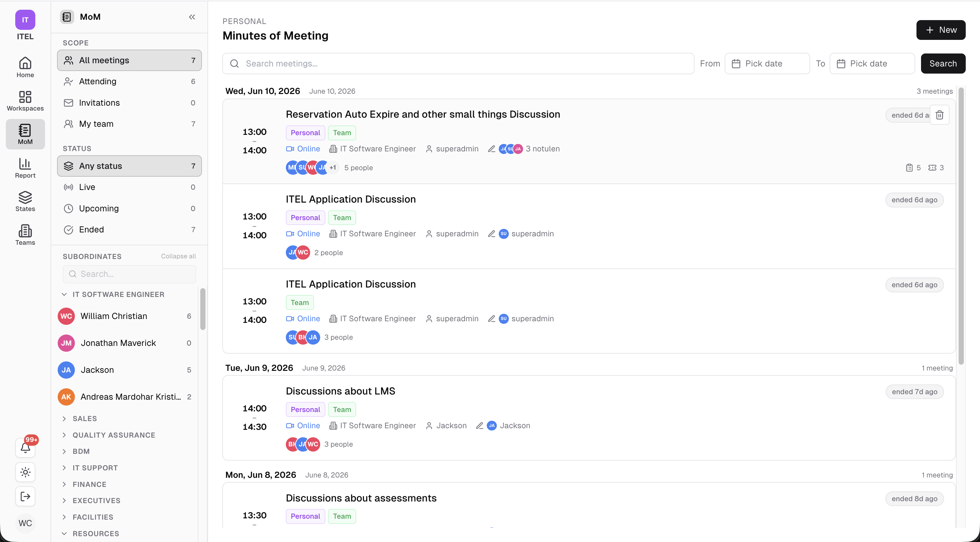Create a New meeting
The width and height of the screenshot is (980, 542).
tap(941, 30)
